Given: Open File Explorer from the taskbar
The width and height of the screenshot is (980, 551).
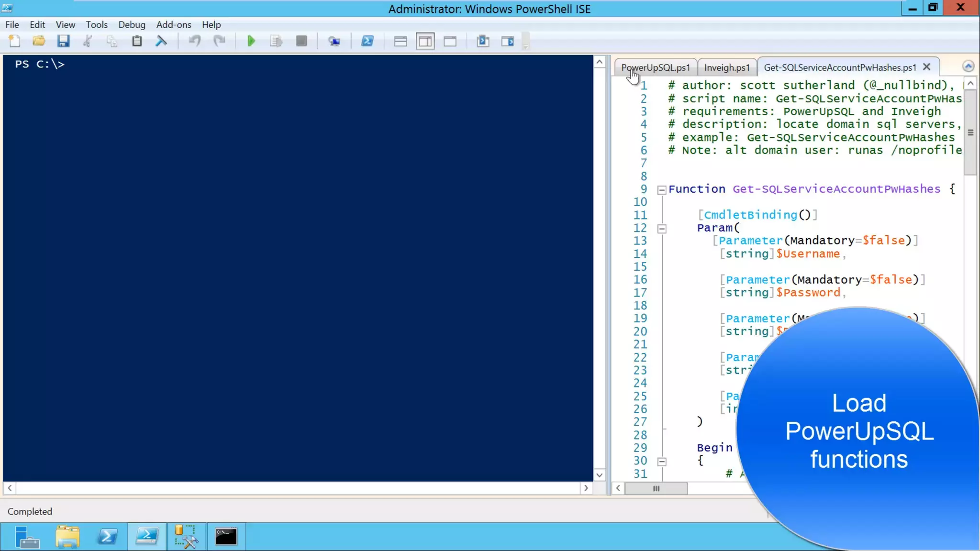Looking at the screenshot, I should click(67, 536).
